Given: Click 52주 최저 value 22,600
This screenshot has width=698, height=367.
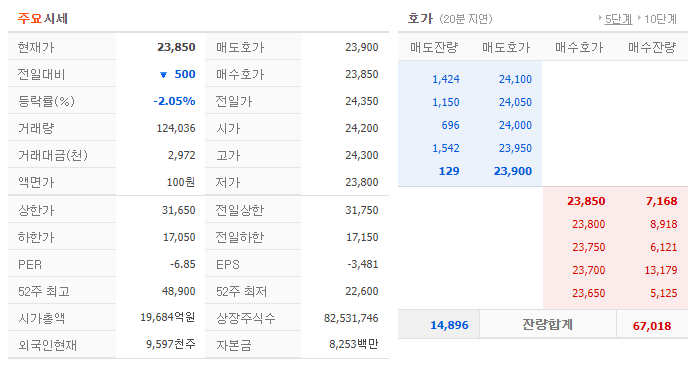Looking at the screenshot, I should (361, 291).
